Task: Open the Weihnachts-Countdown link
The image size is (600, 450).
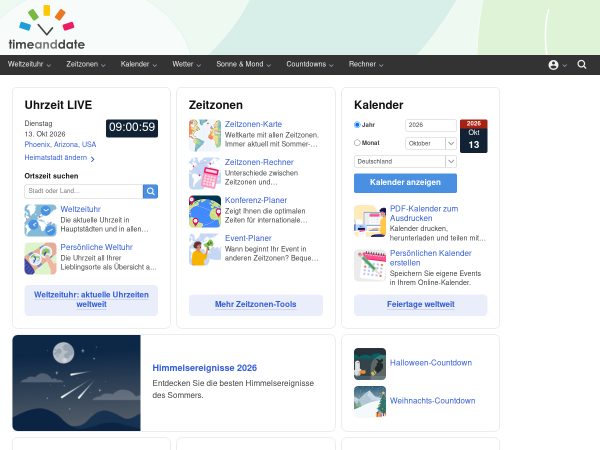Action: (432, 401)
